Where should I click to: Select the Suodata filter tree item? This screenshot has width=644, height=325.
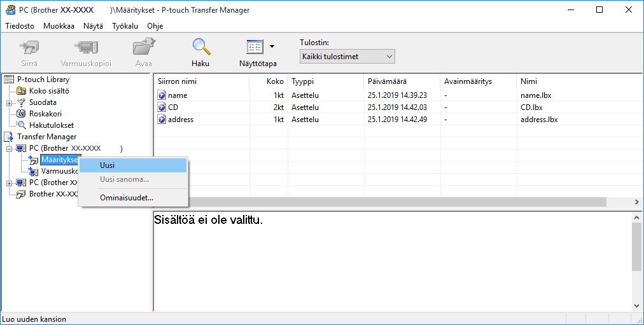click(43, 102)
